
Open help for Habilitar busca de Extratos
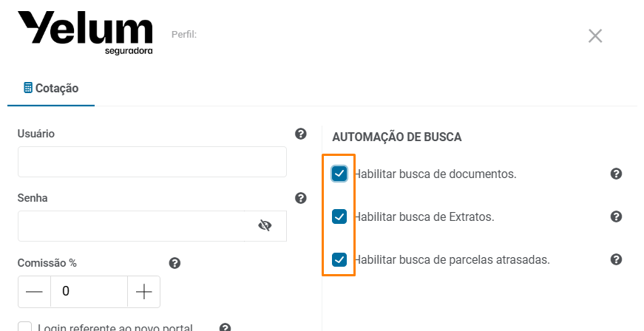coord(616,216)
